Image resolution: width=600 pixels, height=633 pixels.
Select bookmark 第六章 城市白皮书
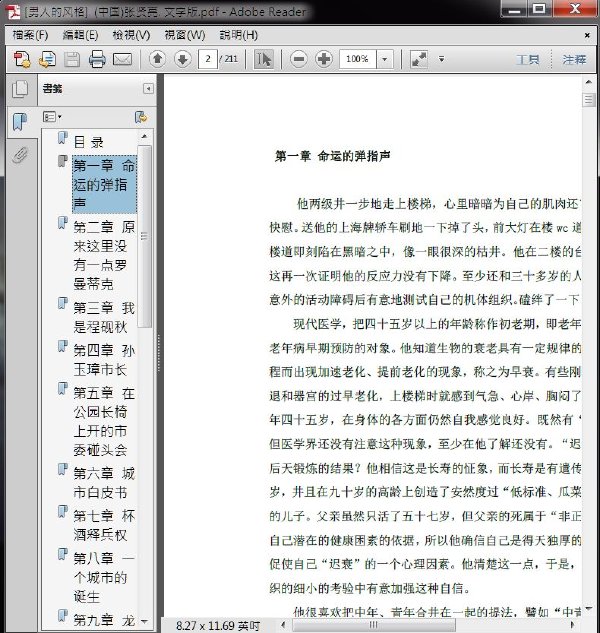[x=104, y=483]
